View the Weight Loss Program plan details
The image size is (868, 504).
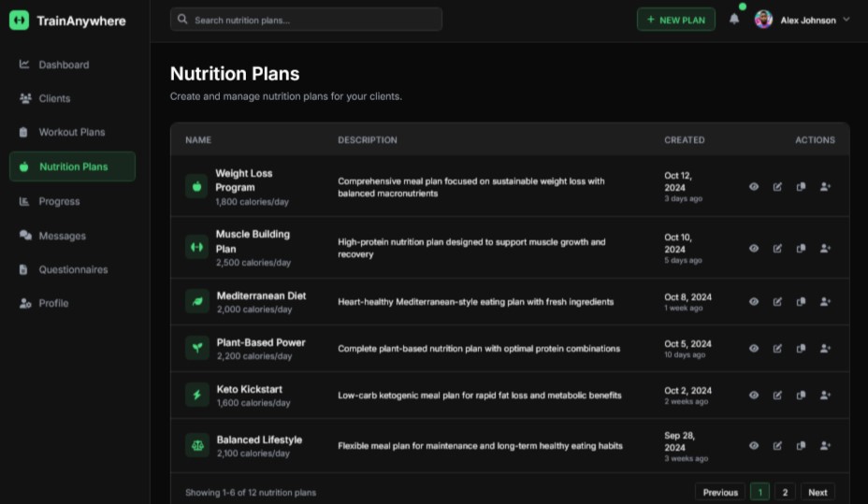point(754,187)
